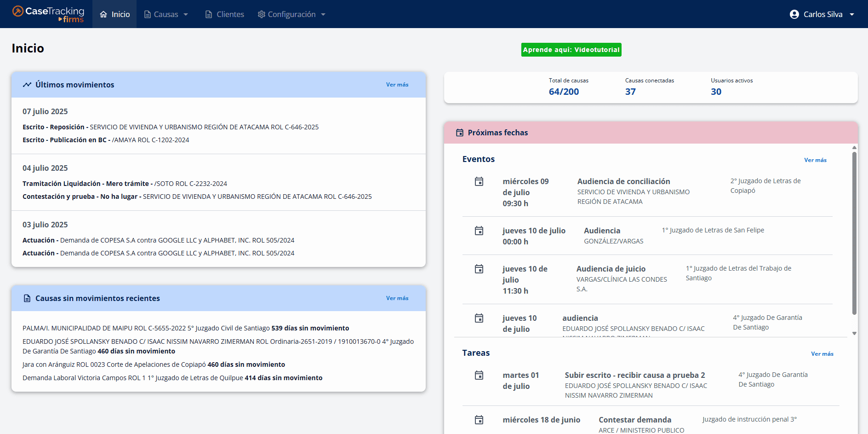This screenshot has height=434, width=868.
Task: Expand the Causas dropdown menu
Action: 166,14
